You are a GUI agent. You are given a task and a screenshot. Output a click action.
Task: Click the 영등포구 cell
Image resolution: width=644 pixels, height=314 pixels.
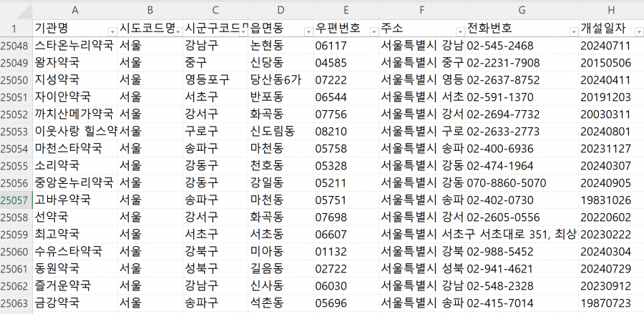tap(215, 79)
